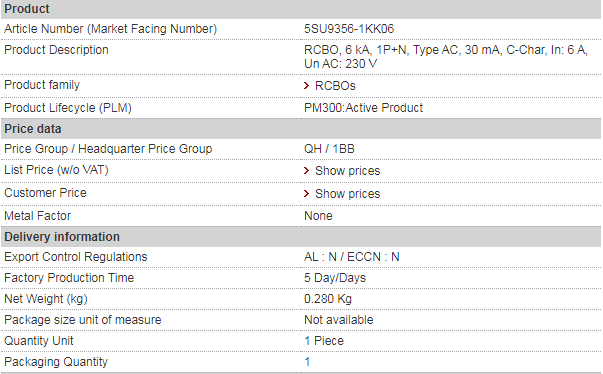603x374 pixels.
Task: Show prices for List Price row
Action: click(x=347, y=171)
